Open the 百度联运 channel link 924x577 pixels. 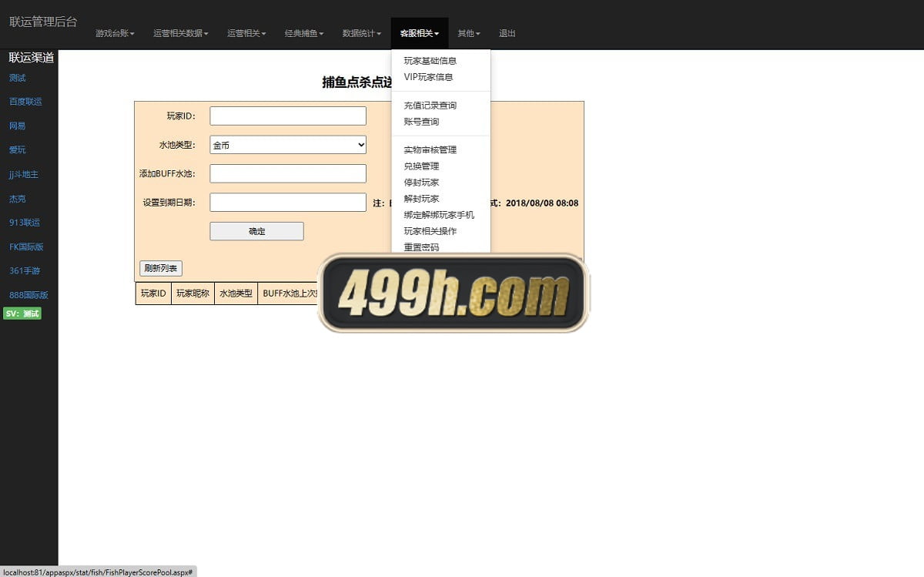25,102
